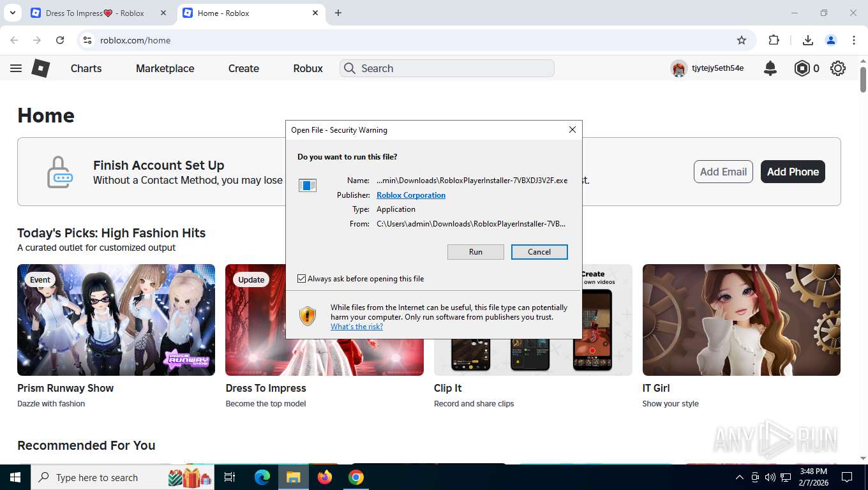This screenshot has height=490, width=868.
Task: Show Chrome downloads
Action: (807, 40)
